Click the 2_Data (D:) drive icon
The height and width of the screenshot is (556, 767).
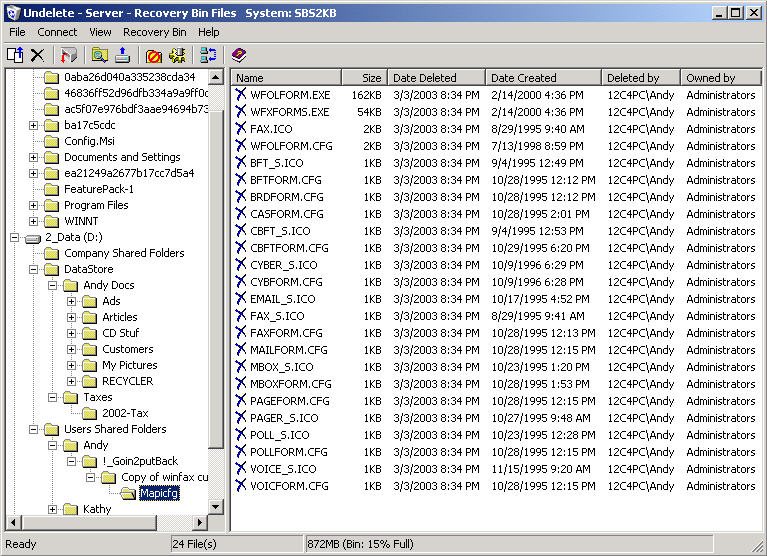pyautogui.click(x=32, y=238)
